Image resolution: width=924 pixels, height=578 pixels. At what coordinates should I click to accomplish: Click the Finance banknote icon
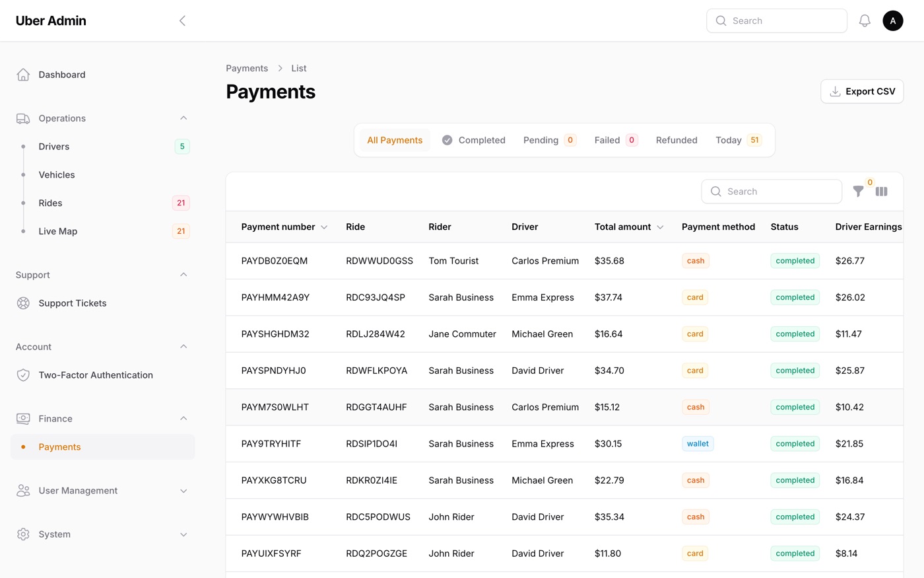click(23, 419)
